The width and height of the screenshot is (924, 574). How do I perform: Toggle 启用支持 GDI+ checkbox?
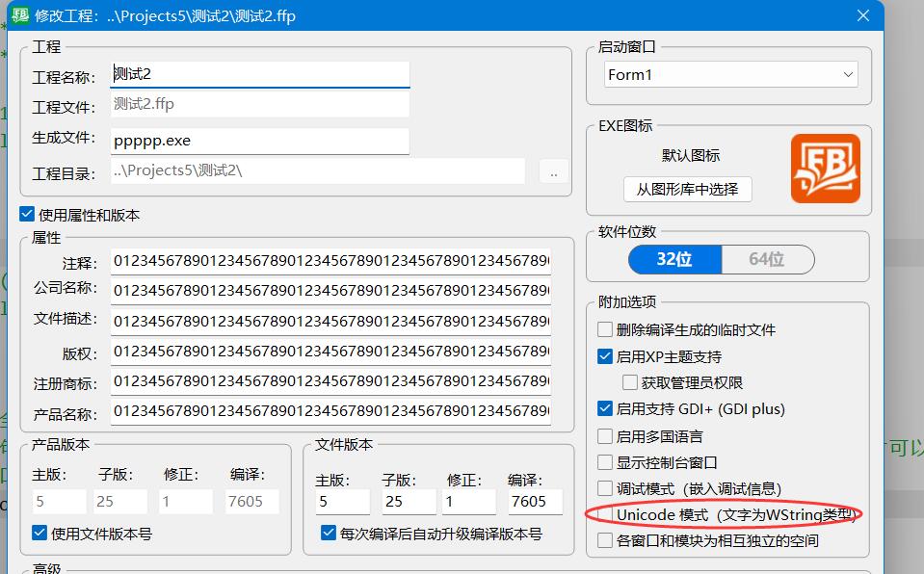click(x=605, y=408)
